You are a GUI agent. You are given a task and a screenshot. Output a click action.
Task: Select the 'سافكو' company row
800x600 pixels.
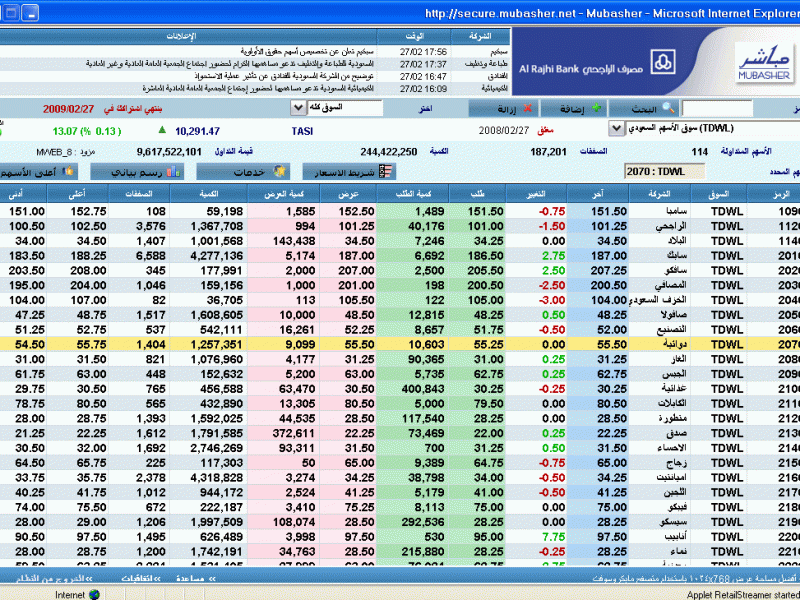pos(400,270)
